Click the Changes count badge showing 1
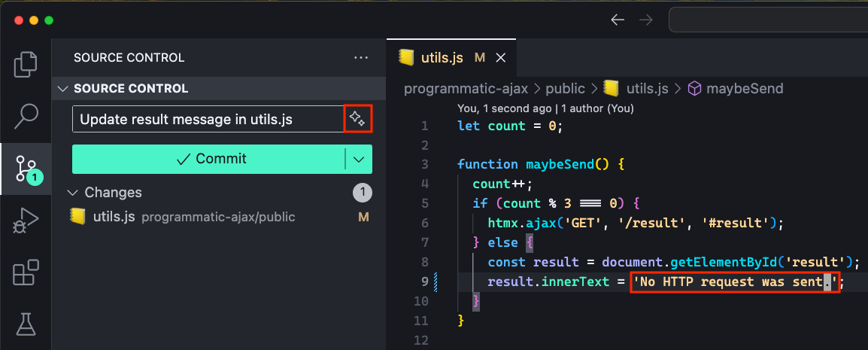The width and height of the screenshot is (868, 350). click(363, 193)
